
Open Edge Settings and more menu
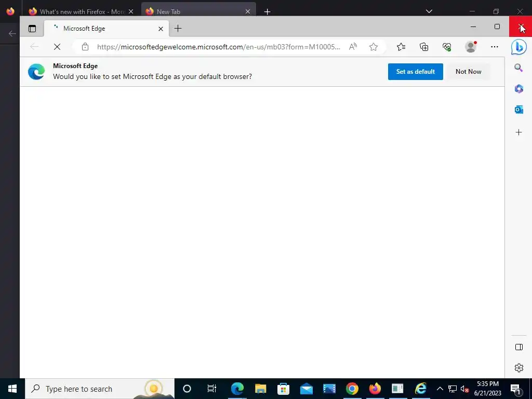(495, 47)
